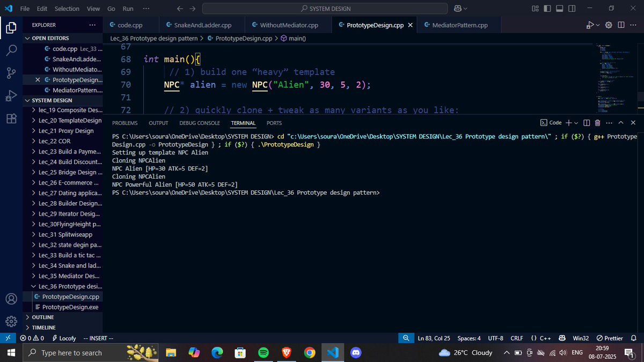Open Discord from the taskbar
This screenshot has width=644, height=362.
point(355,353)
